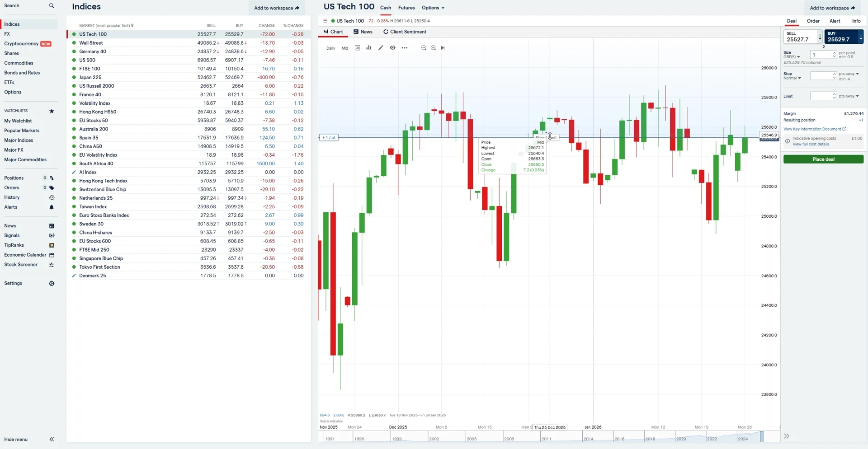The width and height of the screenshot is (868, 449).
Task: Click the Place deal button
Action: (823, 159)
